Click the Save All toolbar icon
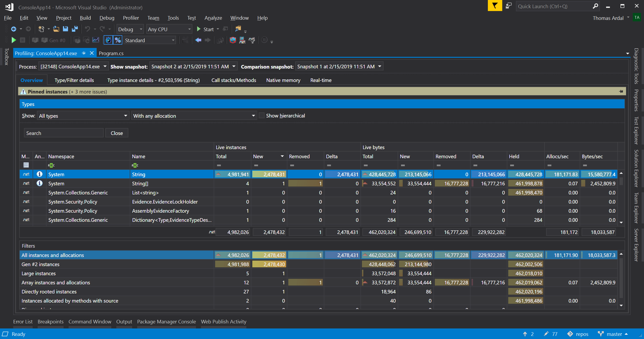 [x=74, y=29]
